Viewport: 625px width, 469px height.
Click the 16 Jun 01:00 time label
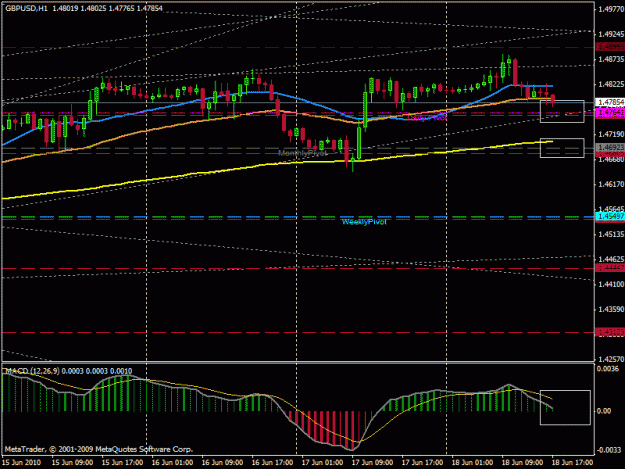click(172, 463)
